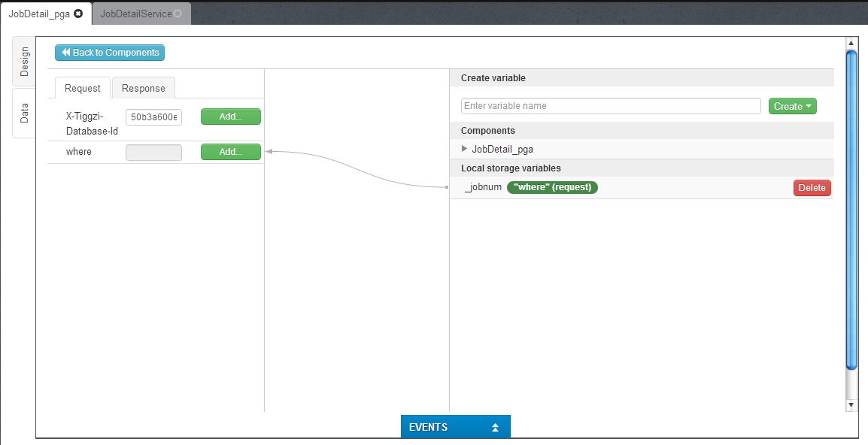This screenshot has width=868, height=445.
Task: Close the JobDetailService tab
Action: click(x=178, y=14)
